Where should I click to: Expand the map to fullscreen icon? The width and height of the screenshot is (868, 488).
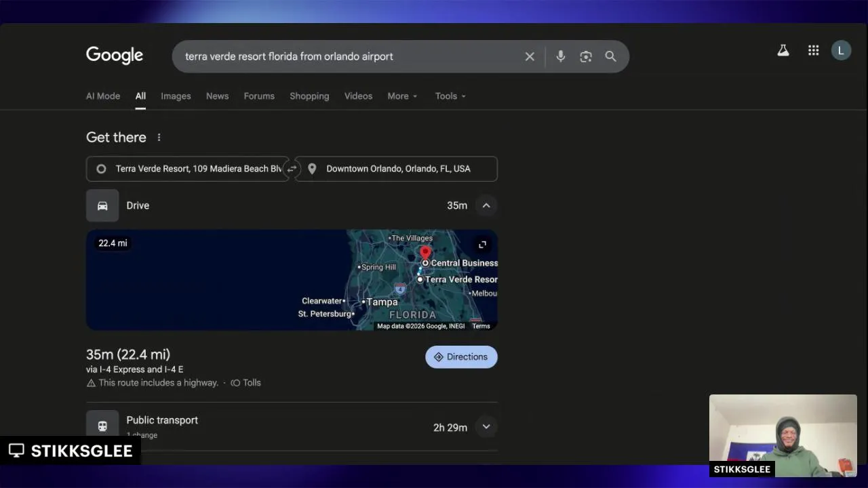pos(482,245)
